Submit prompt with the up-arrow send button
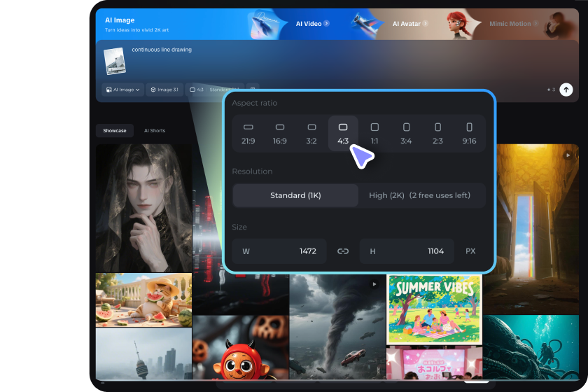The height and width of the screenshot is (392, 588). pos(566,90)
